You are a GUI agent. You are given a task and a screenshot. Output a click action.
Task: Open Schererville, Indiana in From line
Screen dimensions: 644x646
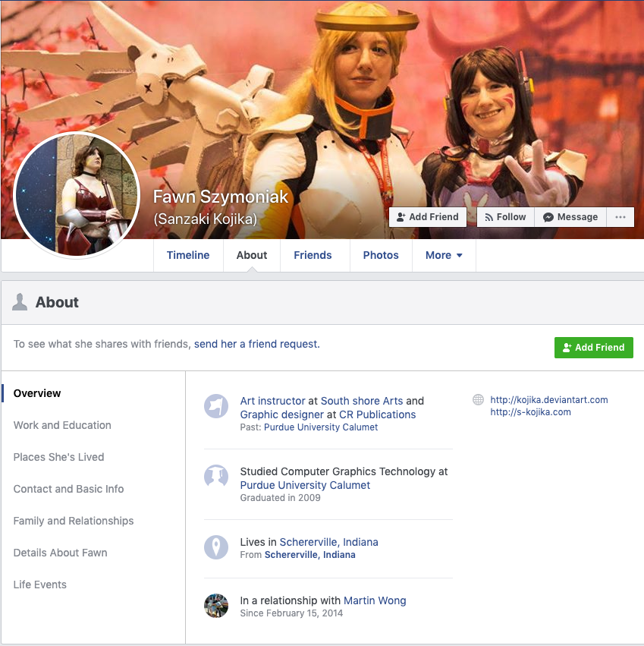click(310, 555)
